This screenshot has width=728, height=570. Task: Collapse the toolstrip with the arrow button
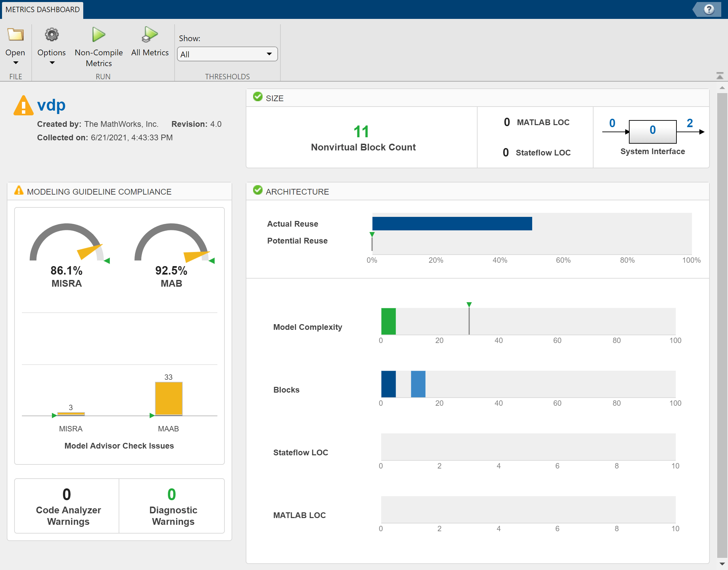coord(720,76)
